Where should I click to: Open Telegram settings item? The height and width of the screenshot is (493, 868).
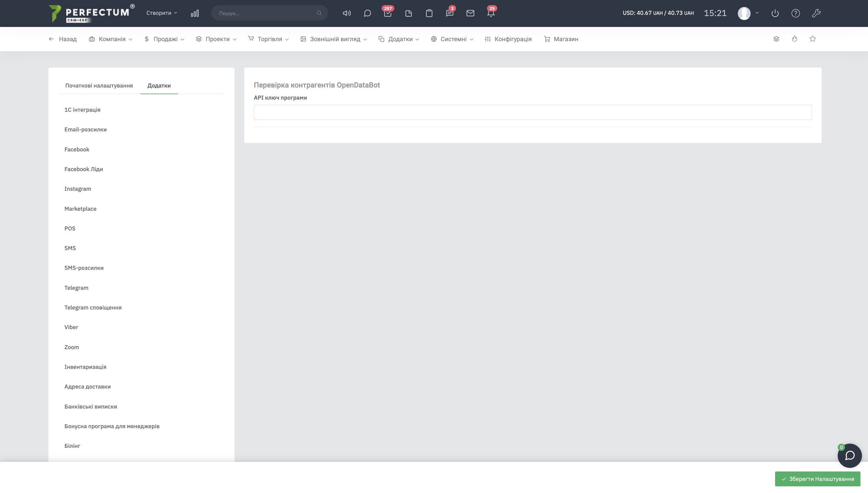(x=77, y=288)
